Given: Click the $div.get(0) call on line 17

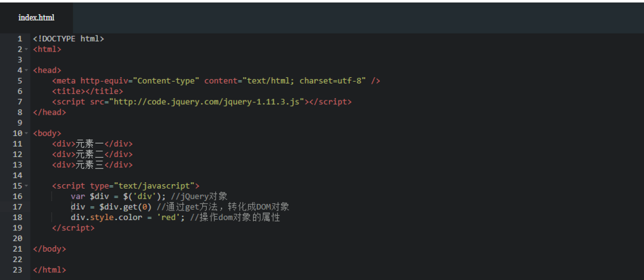Looking at the screenshot, I should click(x=126, y=207).
